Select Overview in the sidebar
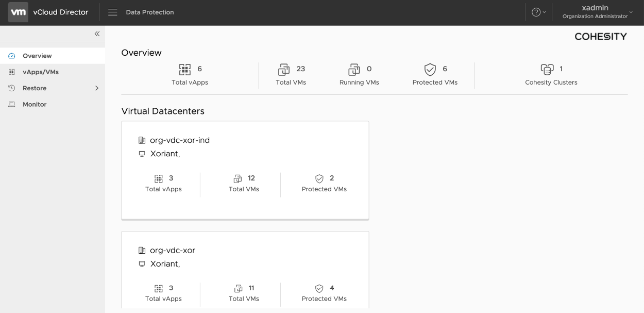644x313 pixels. point(37,56)
